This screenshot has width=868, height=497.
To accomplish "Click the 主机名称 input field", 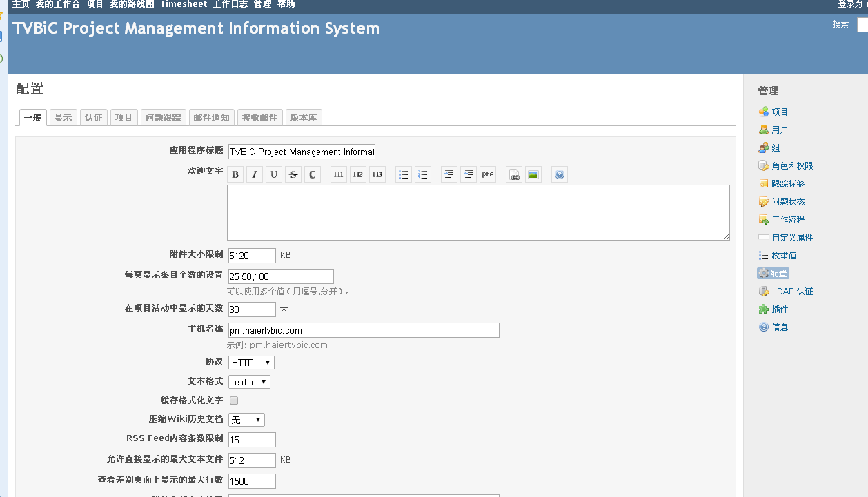I will (364, 330).
